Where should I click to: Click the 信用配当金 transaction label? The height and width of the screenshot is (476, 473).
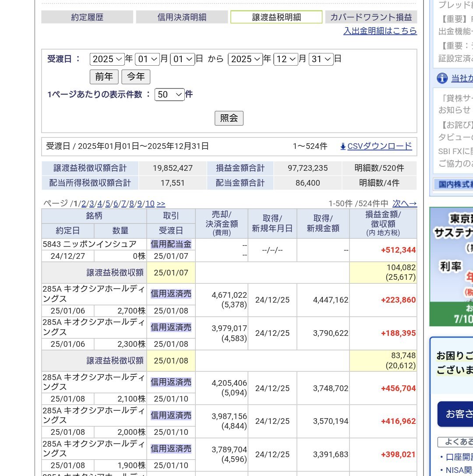pos(171,244)
